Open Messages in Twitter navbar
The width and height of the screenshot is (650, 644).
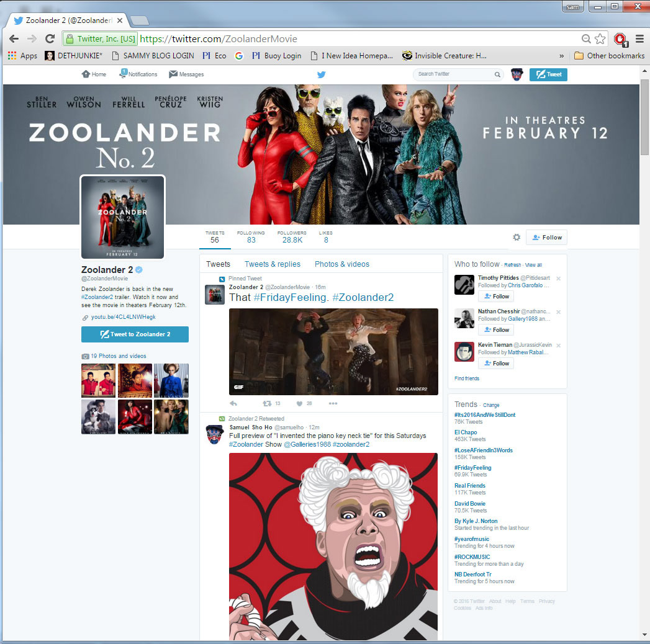(186, 74)
